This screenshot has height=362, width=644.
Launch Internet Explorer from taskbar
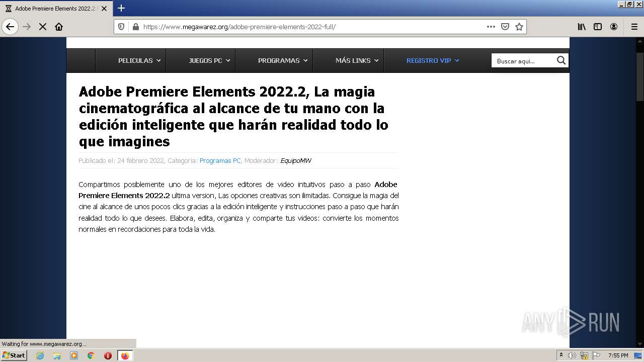click(x=40, y=355)
